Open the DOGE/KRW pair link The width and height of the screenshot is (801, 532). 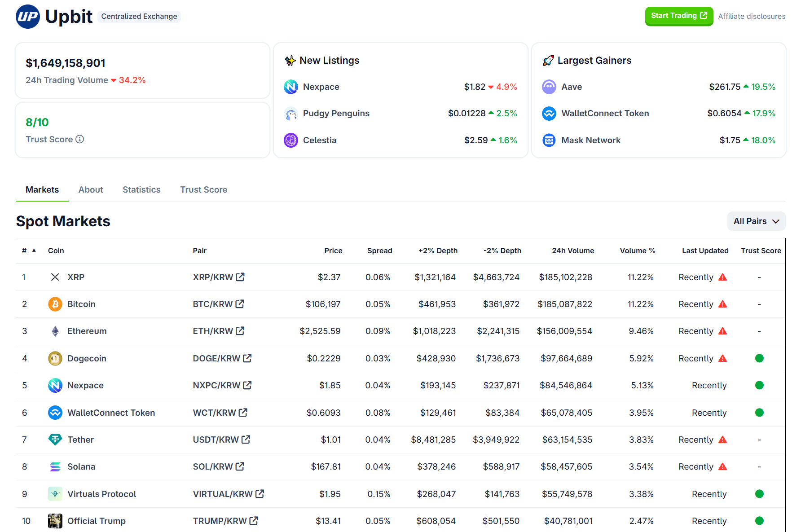click(x=222, y=358)
